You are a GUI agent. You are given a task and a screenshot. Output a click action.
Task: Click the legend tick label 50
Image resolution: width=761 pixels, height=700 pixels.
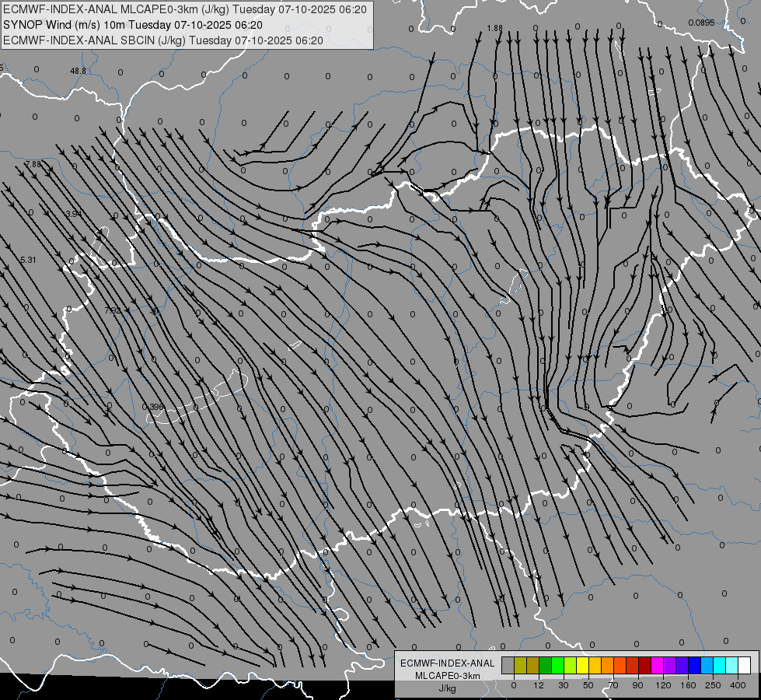[588, 685]
